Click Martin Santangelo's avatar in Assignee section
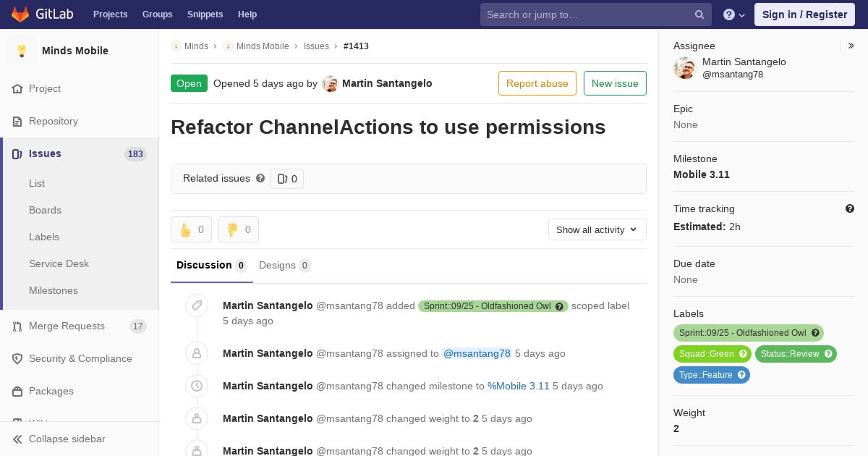The width and height of the screenshot is (868, 456). click(684, 68)
